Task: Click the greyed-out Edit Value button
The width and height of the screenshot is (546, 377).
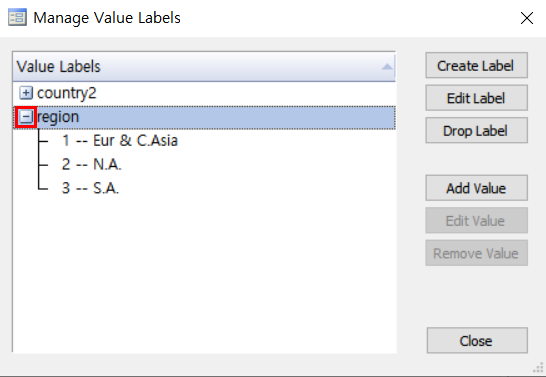Action: [x=476, y=221]
